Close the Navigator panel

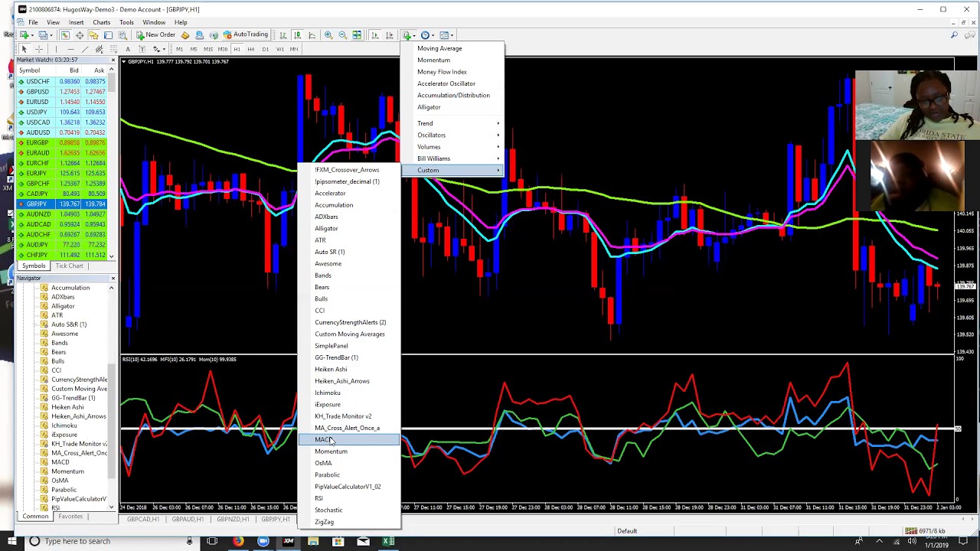click(113, 278)
